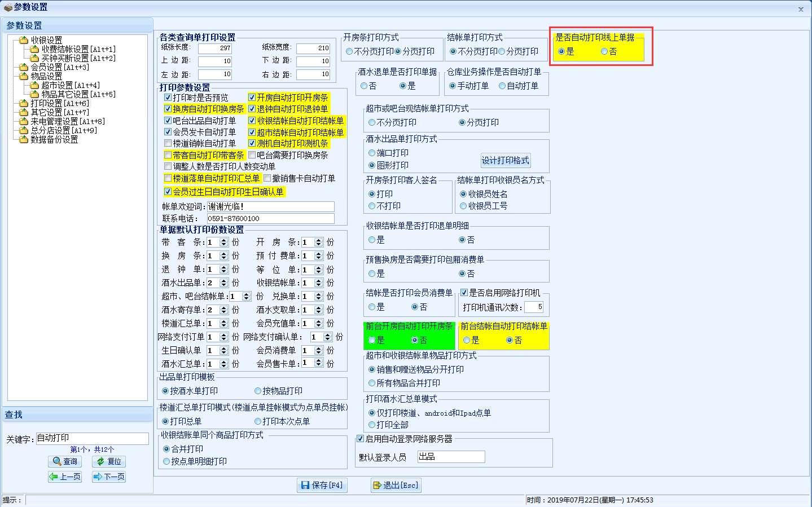
Task: Click the folder icon of 物品设置
Action: click(x=24, y=76)
